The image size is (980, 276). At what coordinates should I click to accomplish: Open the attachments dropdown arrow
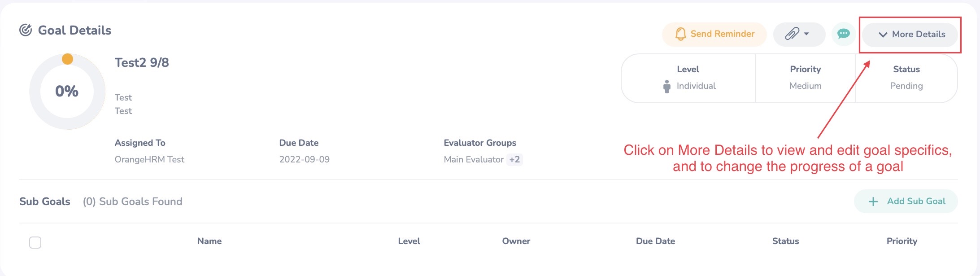(806, 34)
